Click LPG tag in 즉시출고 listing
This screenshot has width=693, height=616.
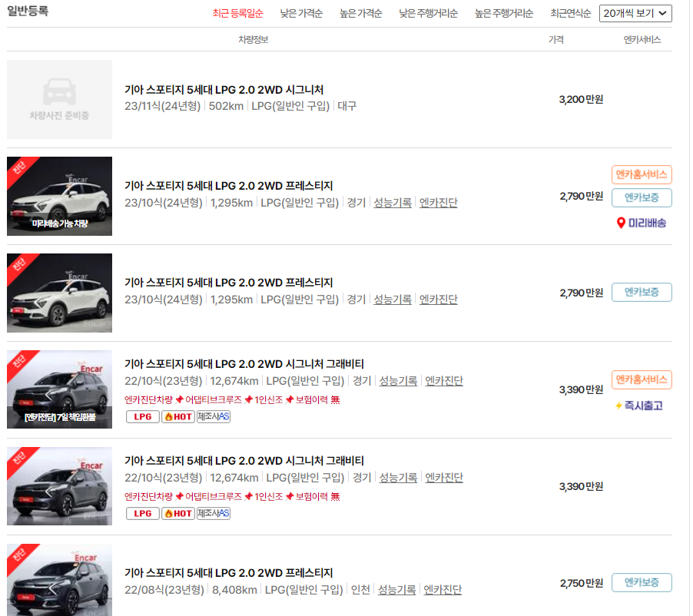tap(143, 417)
